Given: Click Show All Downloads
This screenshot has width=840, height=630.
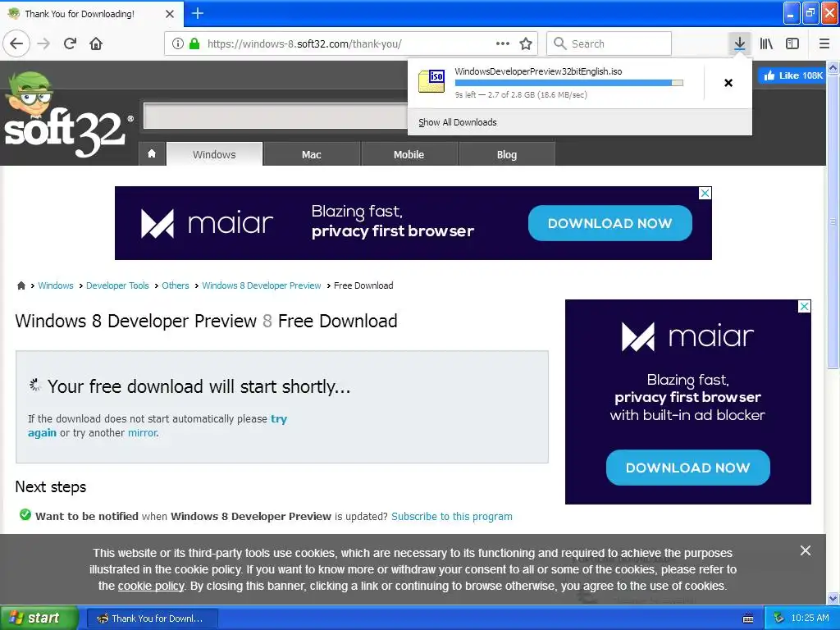Looking at the screenshot, I should [458, 122].
